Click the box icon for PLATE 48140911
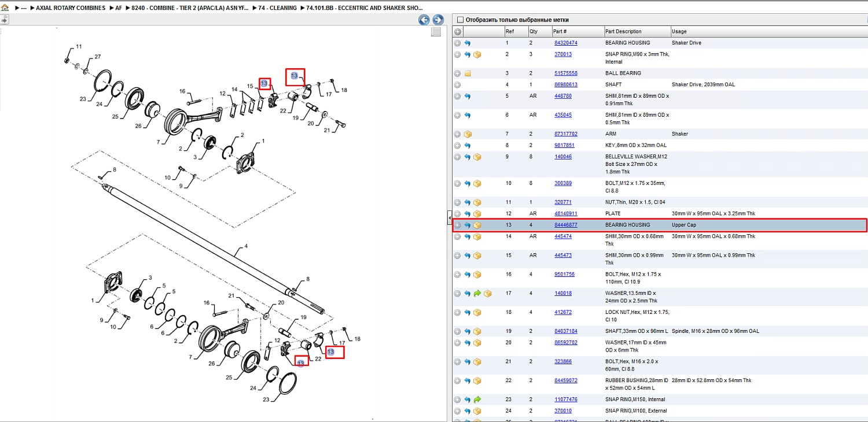868x422 pixels. 477,214
